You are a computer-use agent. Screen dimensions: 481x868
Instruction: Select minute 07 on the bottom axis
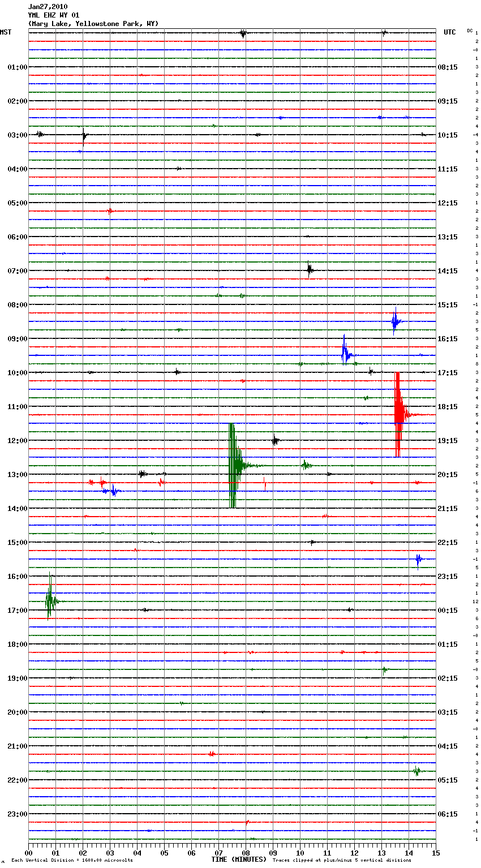point(218,853)
